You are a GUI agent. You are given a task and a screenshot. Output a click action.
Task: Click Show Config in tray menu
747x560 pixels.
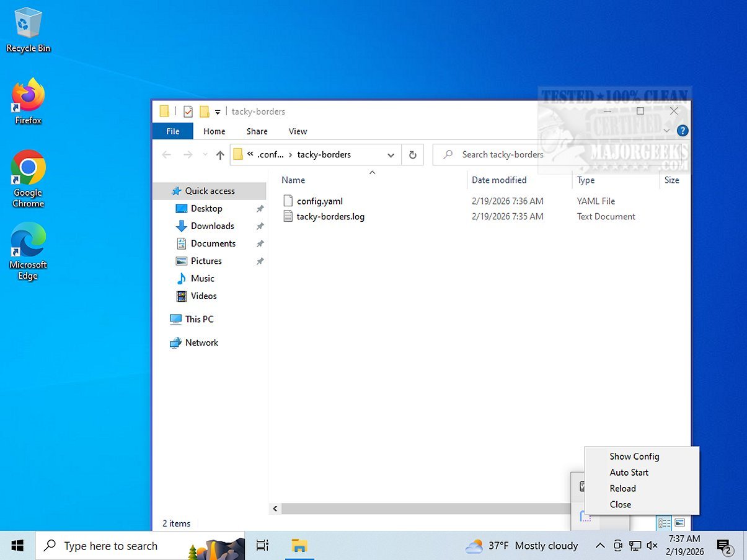click(x=634, y=457)
